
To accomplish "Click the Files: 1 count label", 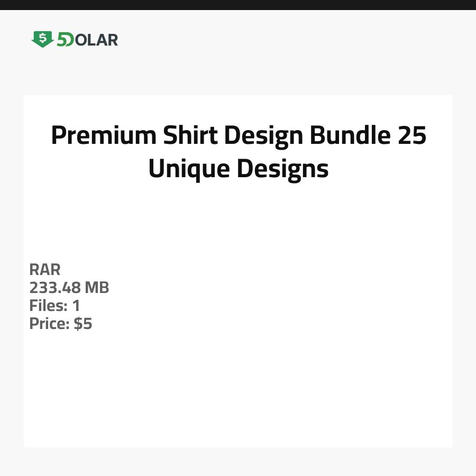I will pos(54,306).
